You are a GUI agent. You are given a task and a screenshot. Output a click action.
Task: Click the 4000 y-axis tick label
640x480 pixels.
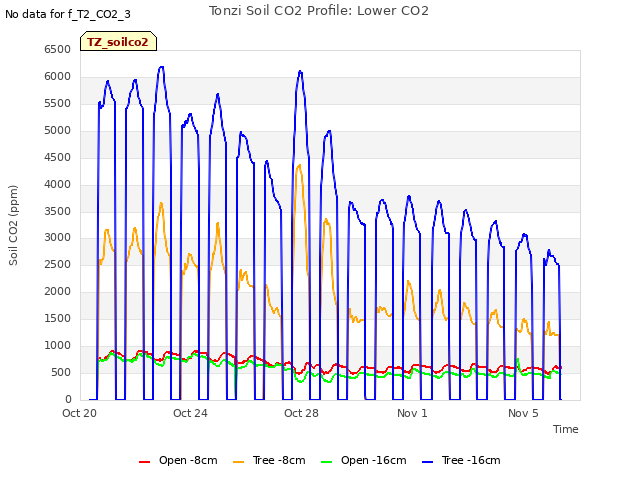58,184
